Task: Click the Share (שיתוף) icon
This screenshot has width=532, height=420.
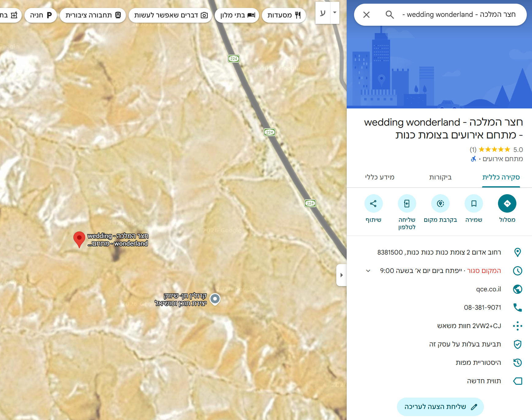Action: coord(373,203)
